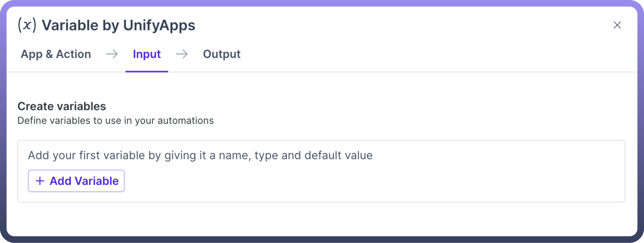Click the plus icon in Add Variable

pos(40,181)
